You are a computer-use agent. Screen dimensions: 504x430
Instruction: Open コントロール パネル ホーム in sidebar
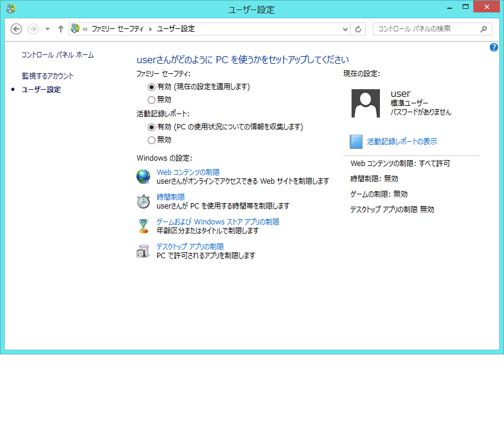pos(57,55)
